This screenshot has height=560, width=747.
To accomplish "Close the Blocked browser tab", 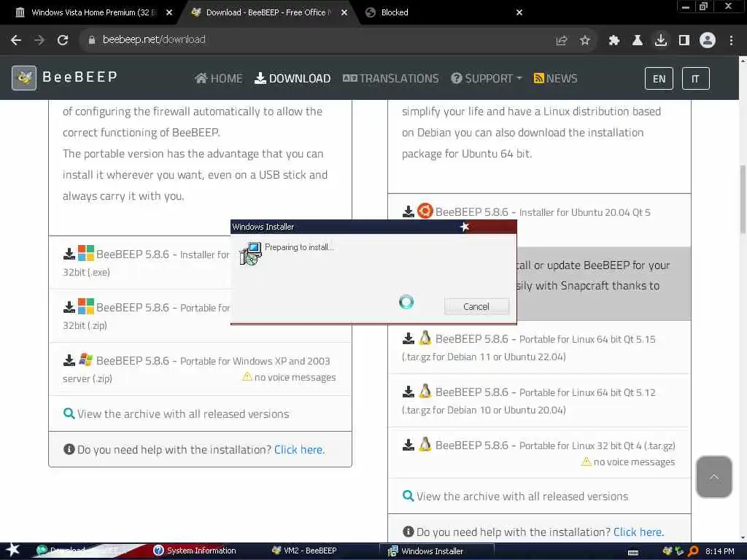I will (519, 12).
